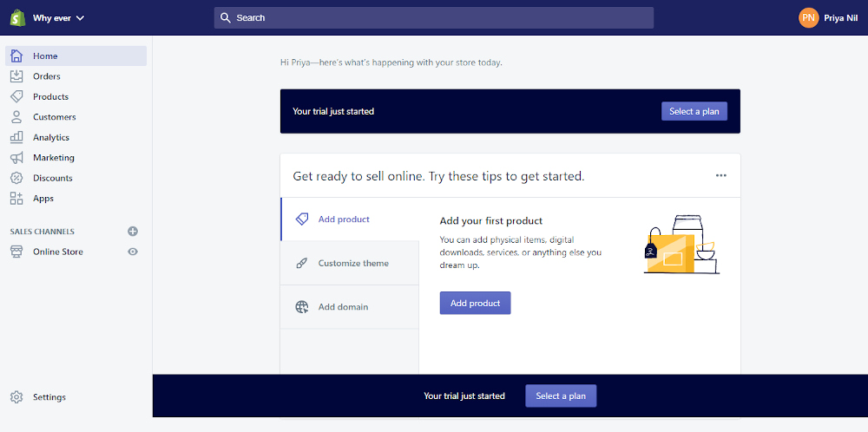The image size is (868, 432).
Task: Click the Discounts percent badge icon
Action: [x=16, y=178]
